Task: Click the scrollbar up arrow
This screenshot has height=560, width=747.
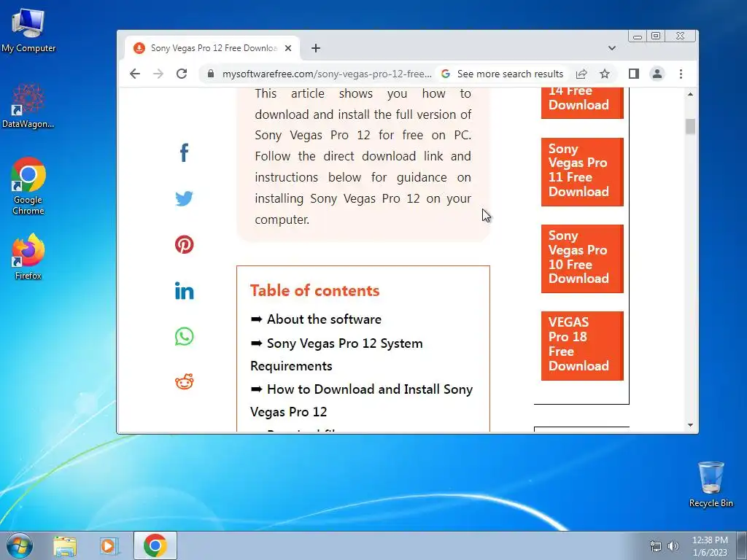Action: pos(690,94)
